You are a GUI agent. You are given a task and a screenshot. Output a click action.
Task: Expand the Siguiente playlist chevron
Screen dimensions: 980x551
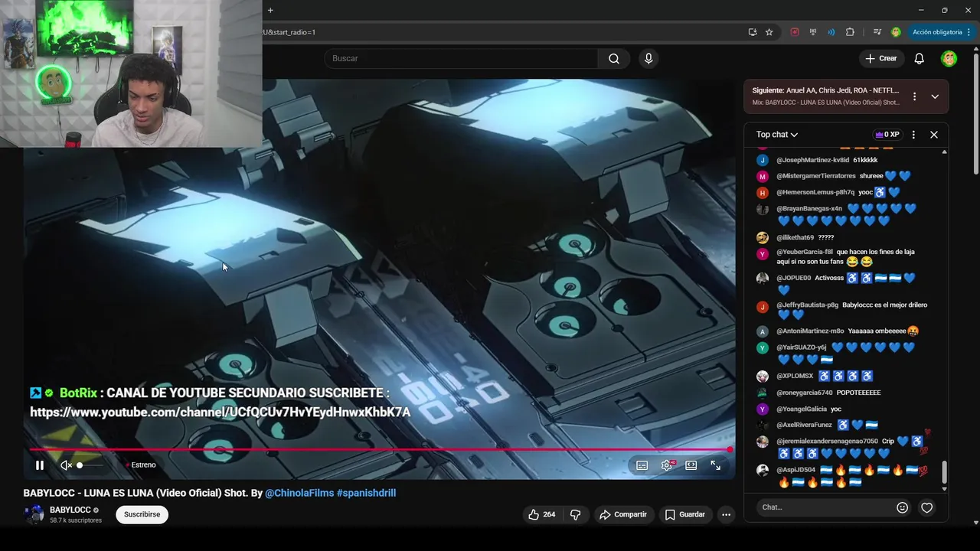[935, 96]
